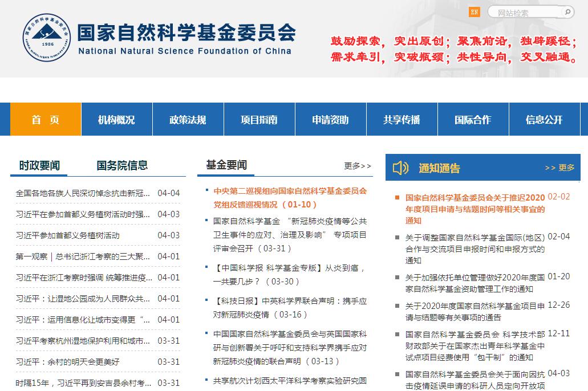588x391 pixels.
Task: Open news 习近平：让湿地公园成为人民群众共...
Action: [x=83, y=299]
